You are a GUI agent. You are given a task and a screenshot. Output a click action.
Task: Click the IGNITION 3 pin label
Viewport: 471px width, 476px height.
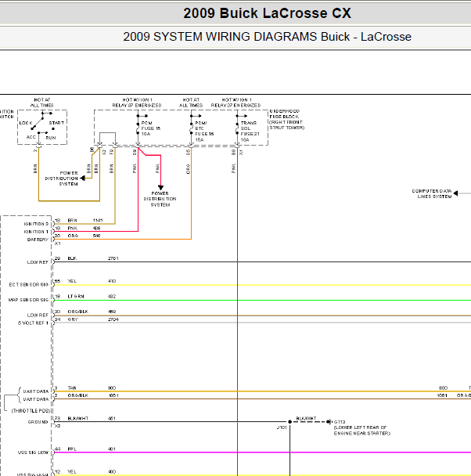(36, 224)
